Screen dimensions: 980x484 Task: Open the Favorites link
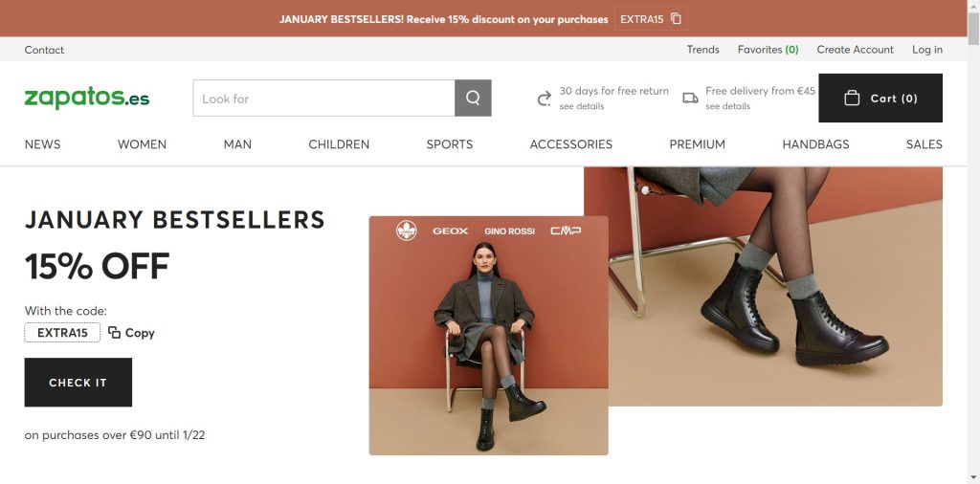768,50
